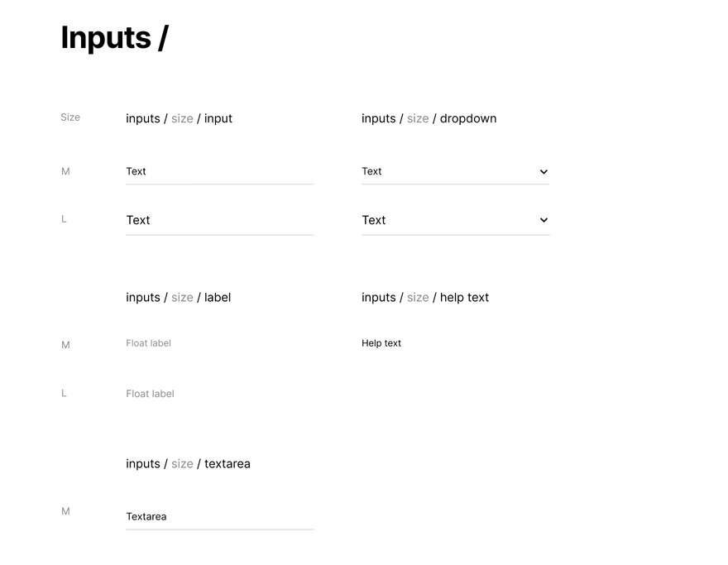
Task: Click the chevron icon on the medium dropdown
Action: coord(544,172)
